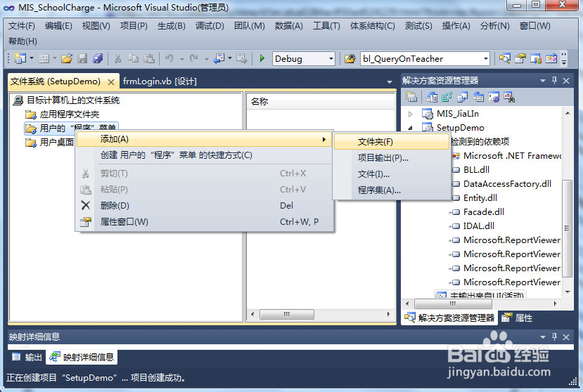Select 项目输出(P)... in the submenu
The height and width of the screenshot is (392, 583).
click(392, 158)
